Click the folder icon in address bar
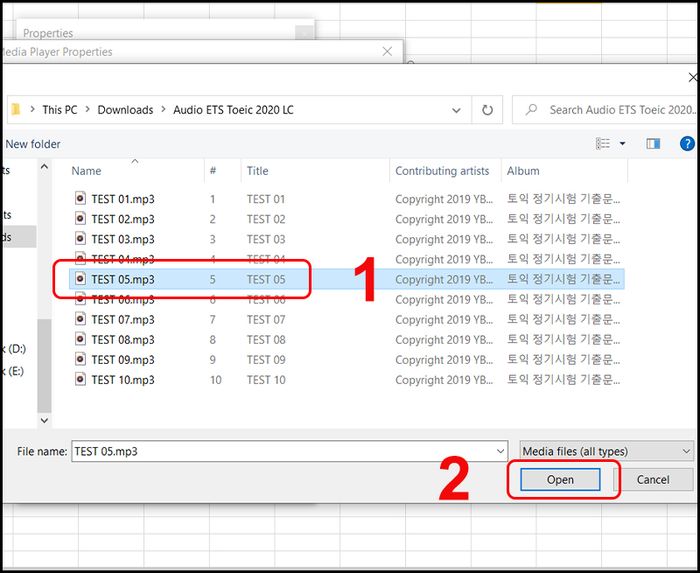700x573 pixels. tap(15, 109)
